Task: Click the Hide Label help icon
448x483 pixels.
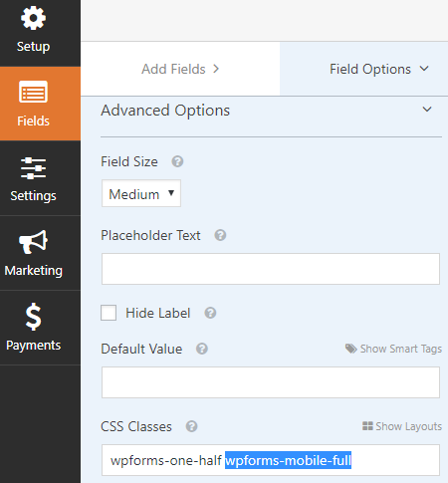Action: click(210, 313)
